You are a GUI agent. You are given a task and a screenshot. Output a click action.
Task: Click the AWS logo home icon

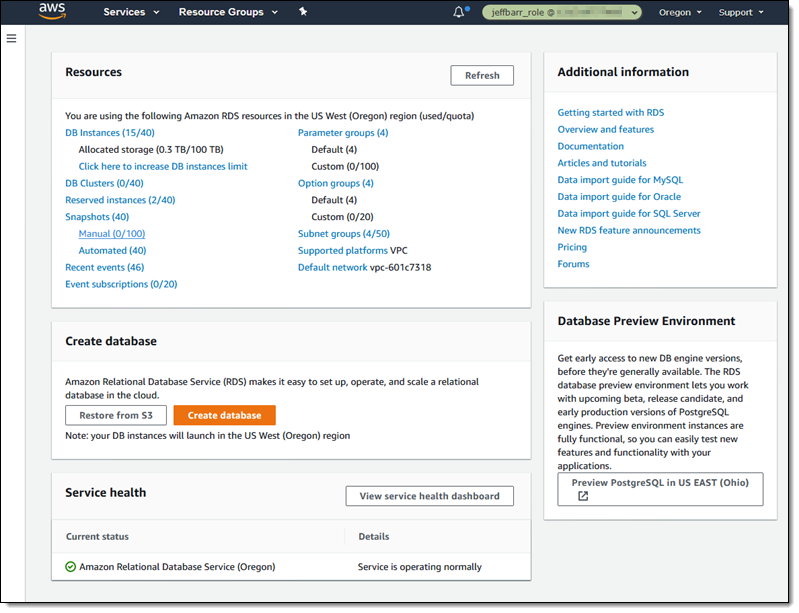52,12
